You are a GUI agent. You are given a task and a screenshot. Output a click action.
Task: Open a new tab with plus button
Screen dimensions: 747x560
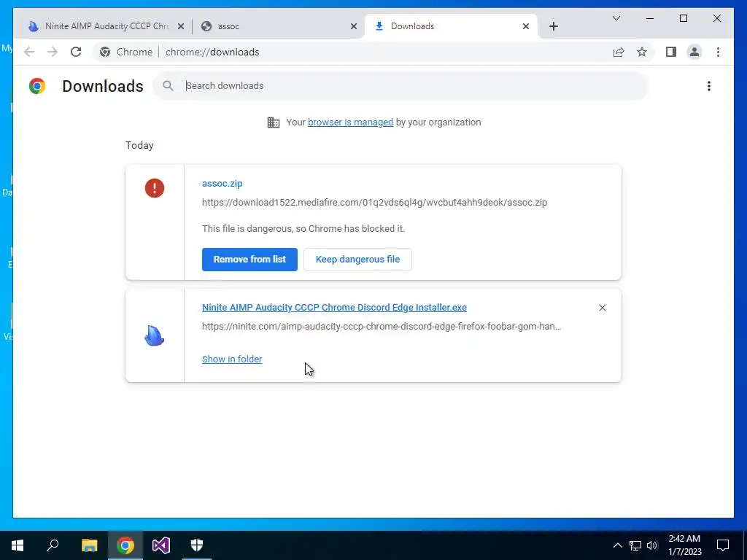(x=553, y=26)
